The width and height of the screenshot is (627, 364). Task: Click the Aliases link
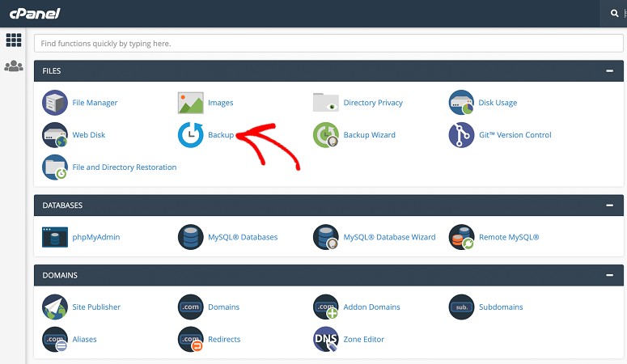tap(84, 339)
